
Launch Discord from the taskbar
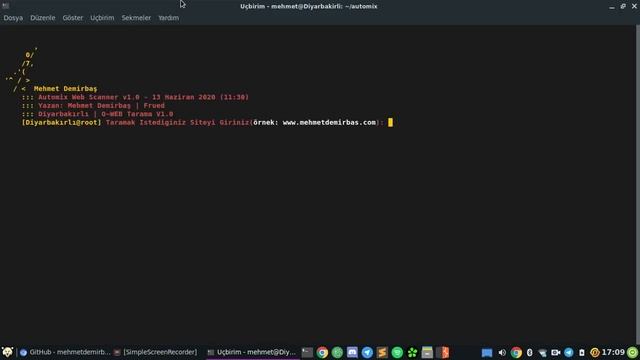click(352, 352)
